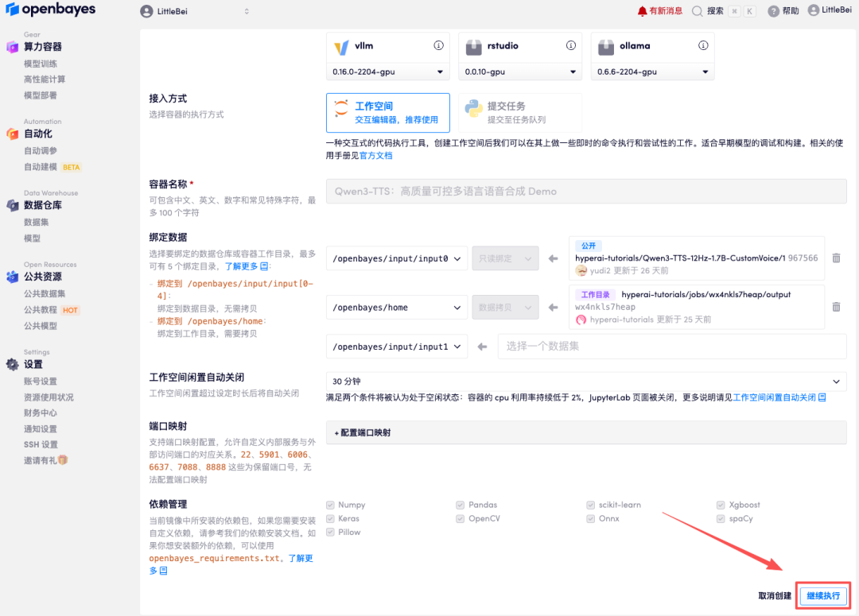
Task: Click the vllm logo icon
Action: tap(341, 48)
